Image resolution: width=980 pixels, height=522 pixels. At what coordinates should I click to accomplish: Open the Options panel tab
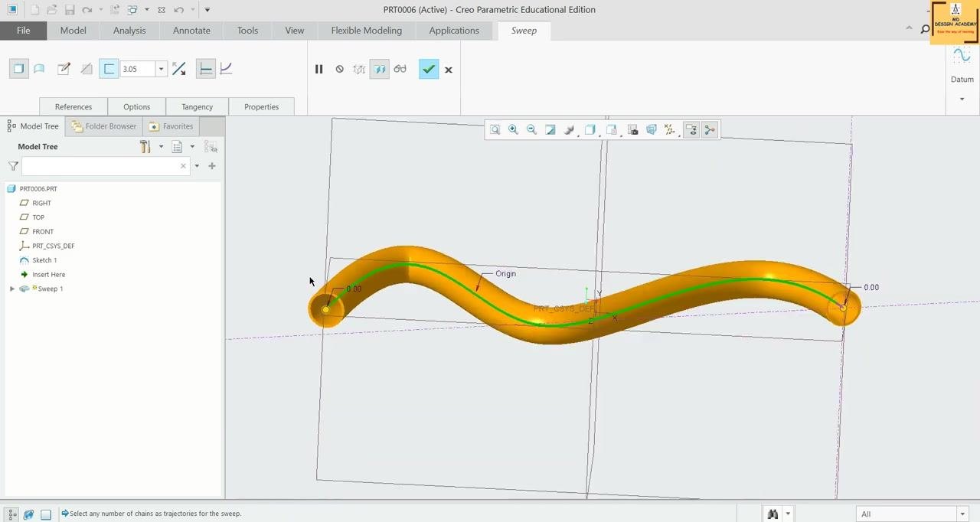click(x=137, y=106)
